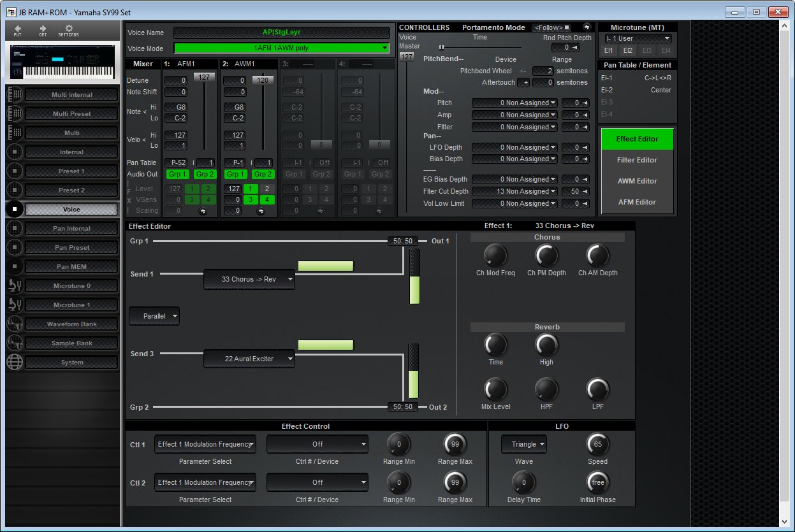Toggle AWM1 effect send 1
The width and height of the screenshot is (795, 532).
(251, 189)
